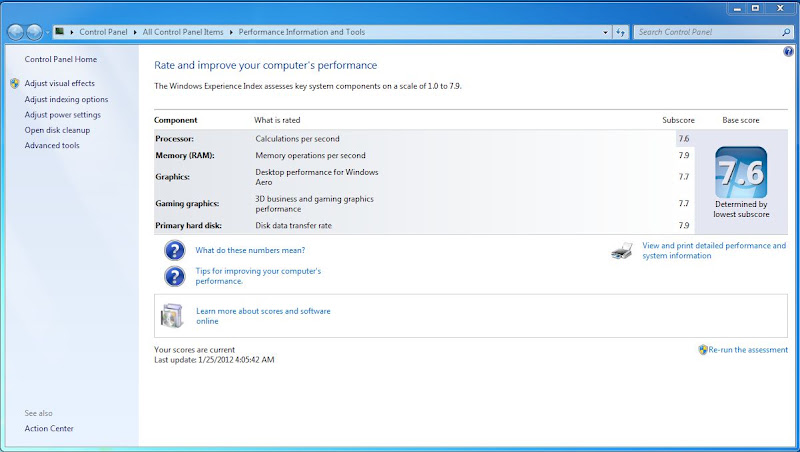Screen dimensions: 800x452
Task: Open 'Action Center' under See also
Action: click(x=49, y=429)
